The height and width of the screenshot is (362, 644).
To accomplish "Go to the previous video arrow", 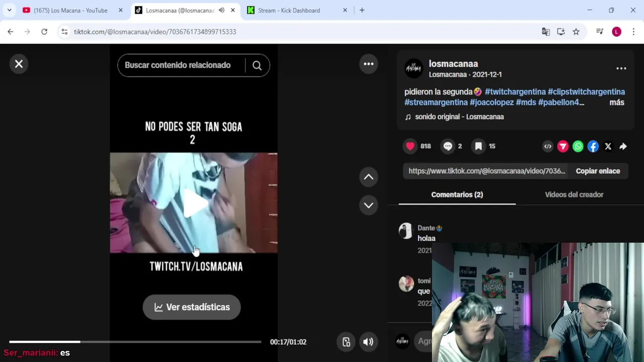I will coord(368,177).
